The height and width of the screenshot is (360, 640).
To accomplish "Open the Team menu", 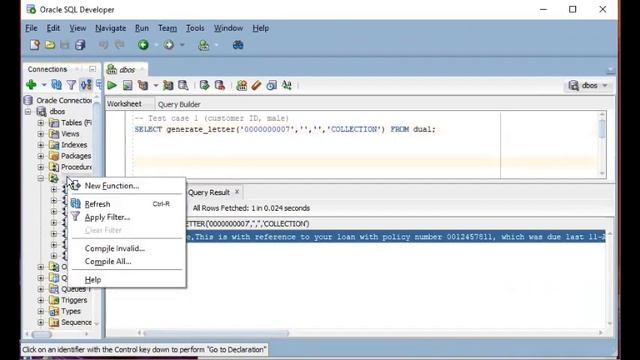I will coord(167,28).
